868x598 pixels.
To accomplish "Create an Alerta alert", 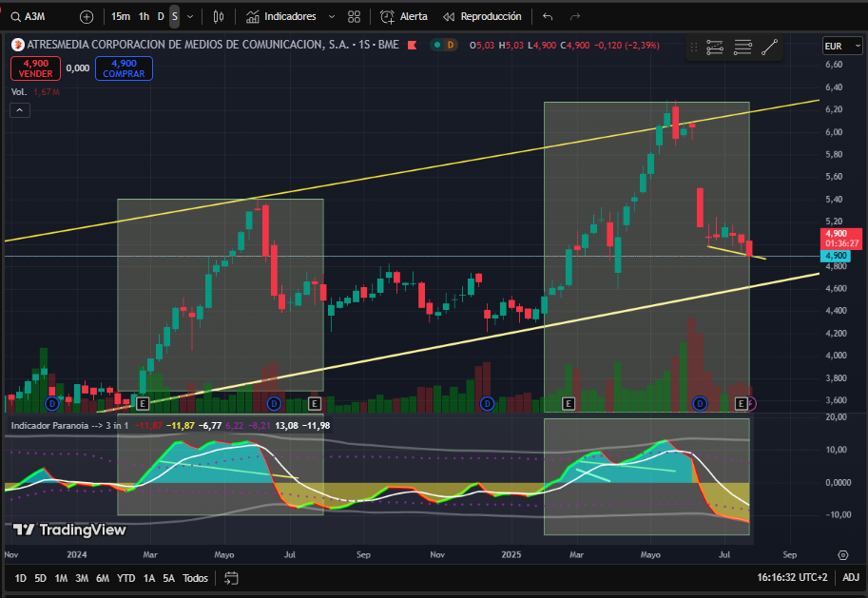I will [x=403, y=16].
